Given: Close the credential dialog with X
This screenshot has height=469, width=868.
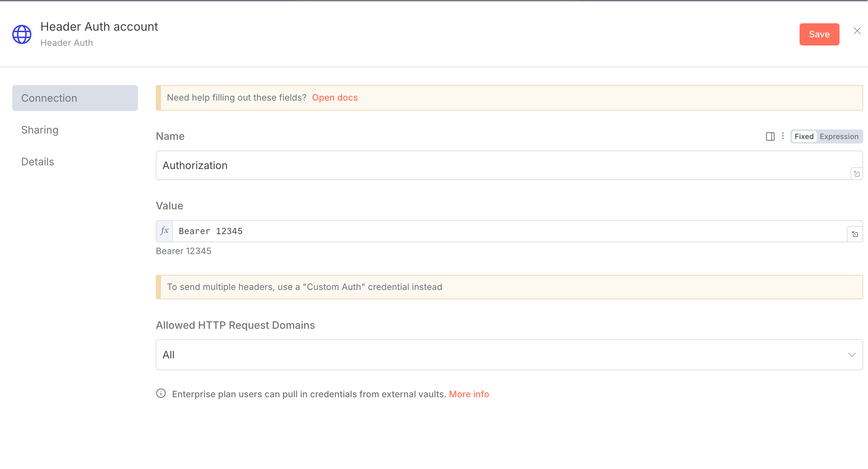Looking at the screenshot, I should point(857,31).
